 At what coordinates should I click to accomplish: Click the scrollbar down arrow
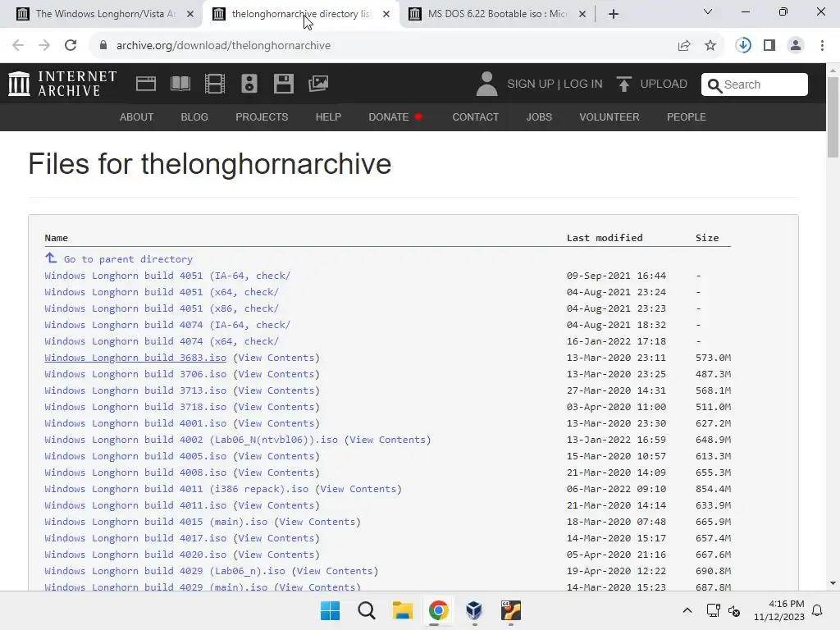click(x=833, y=583)
